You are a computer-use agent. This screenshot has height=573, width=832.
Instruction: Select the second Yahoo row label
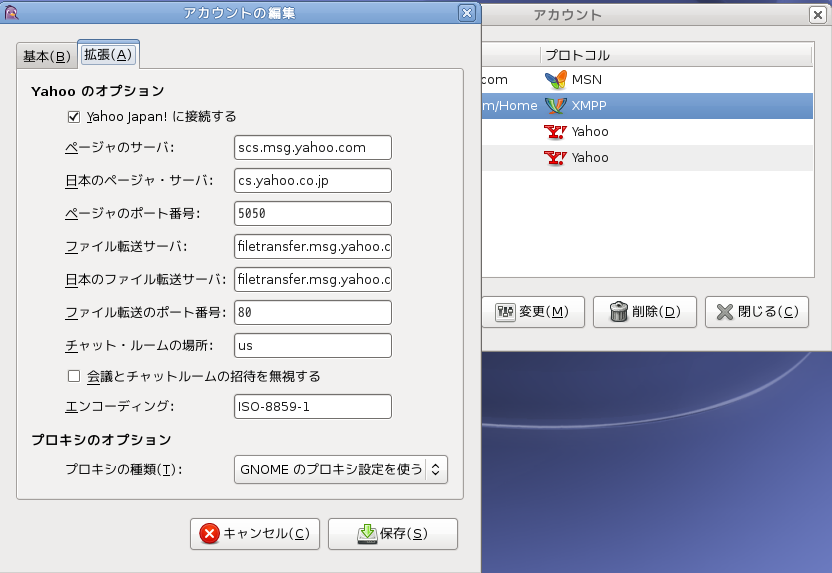coord(590,158)
